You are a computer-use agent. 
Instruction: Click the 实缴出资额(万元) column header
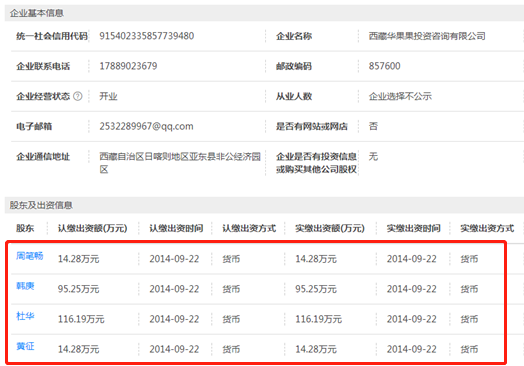[x=330, y=228]
